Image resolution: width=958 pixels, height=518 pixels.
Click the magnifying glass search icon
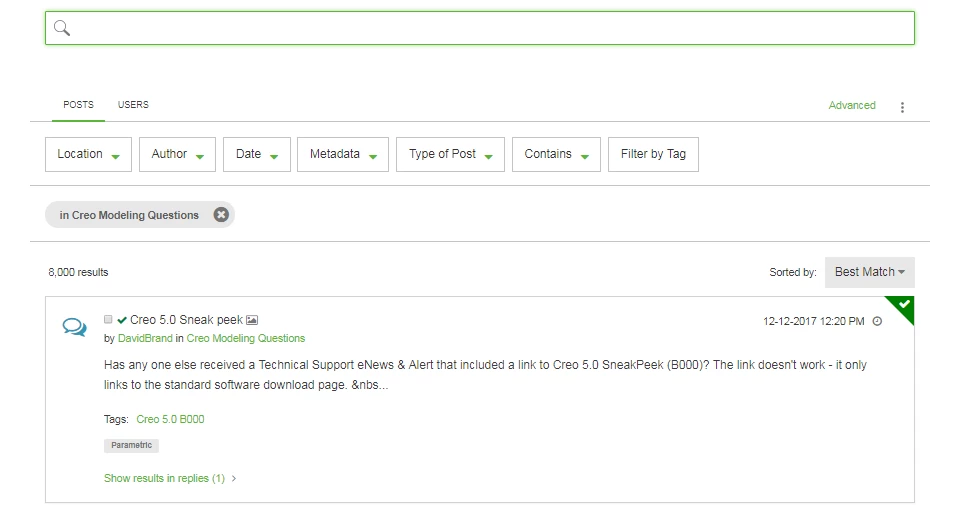62,28
